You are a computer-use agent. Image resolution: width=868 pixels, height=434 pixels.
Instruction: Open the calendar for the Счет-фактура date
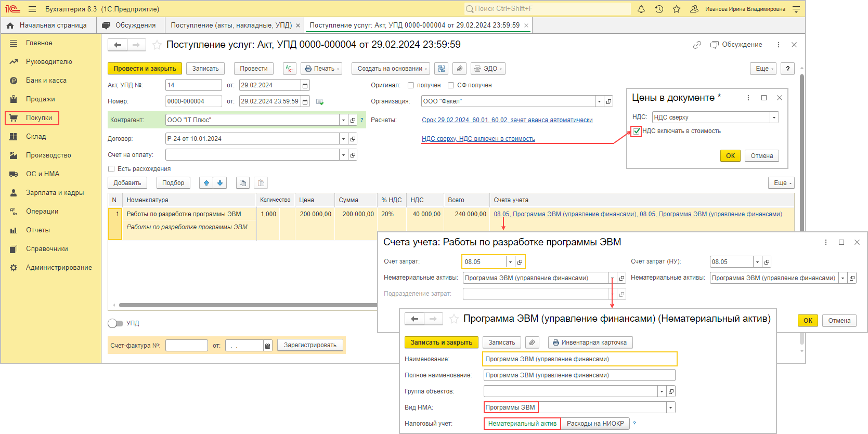click(x=267, y=346)
